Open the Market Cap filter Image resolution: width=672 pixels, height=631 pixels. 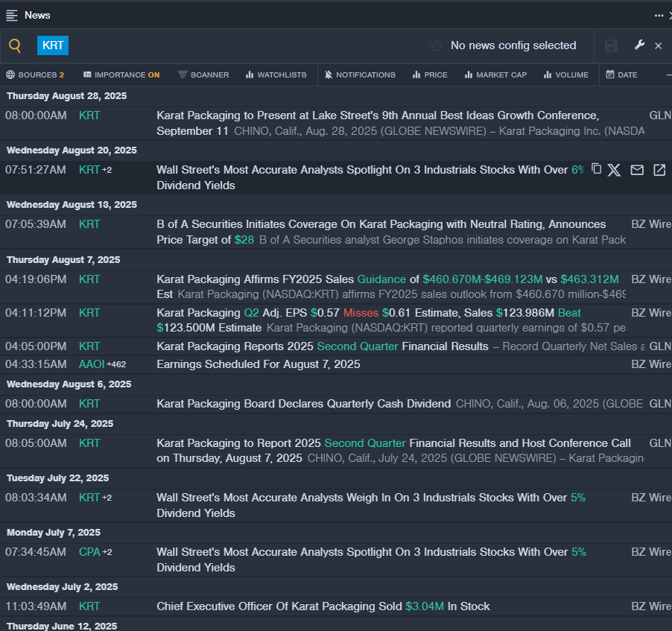click(495, 74)
